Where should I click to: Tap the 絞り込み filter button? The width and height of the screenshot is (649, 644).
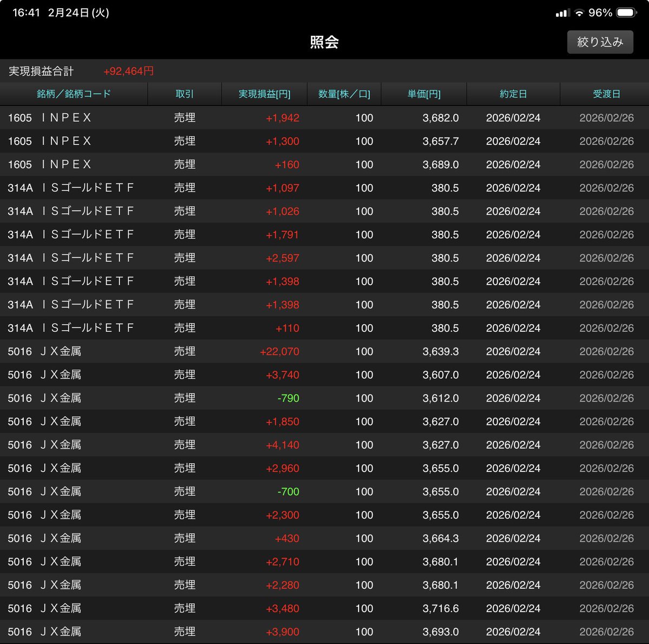click(600, 42)
